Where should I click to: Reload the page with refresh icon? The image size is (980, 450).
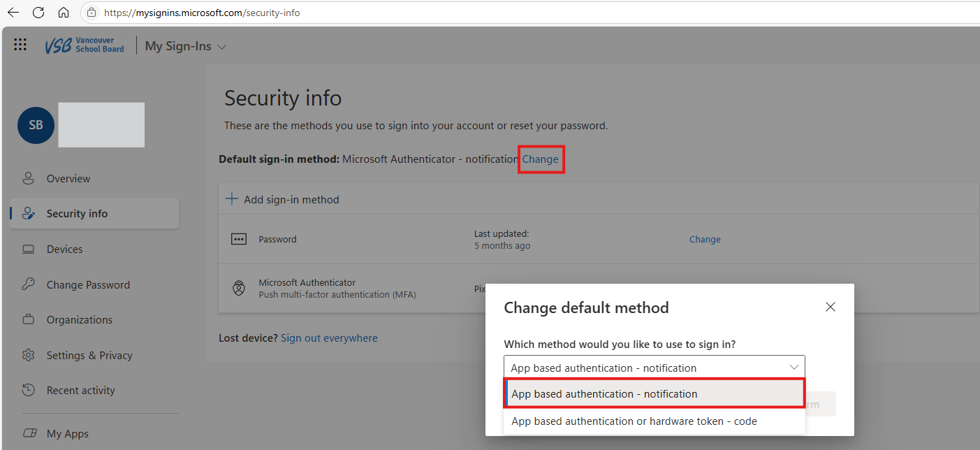point(38,13)
